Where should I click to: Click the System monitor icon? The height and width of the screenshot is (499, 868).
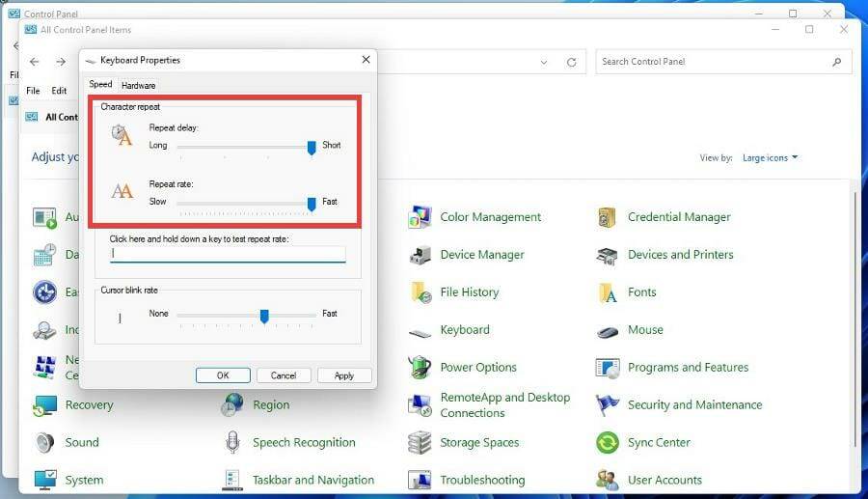pyautogui.click(x=44, y=480)
